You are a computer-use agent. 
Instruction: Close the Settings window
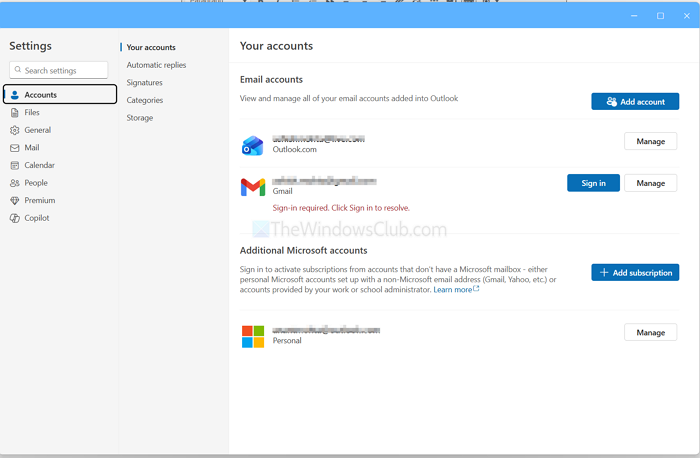tap(687, 16)
